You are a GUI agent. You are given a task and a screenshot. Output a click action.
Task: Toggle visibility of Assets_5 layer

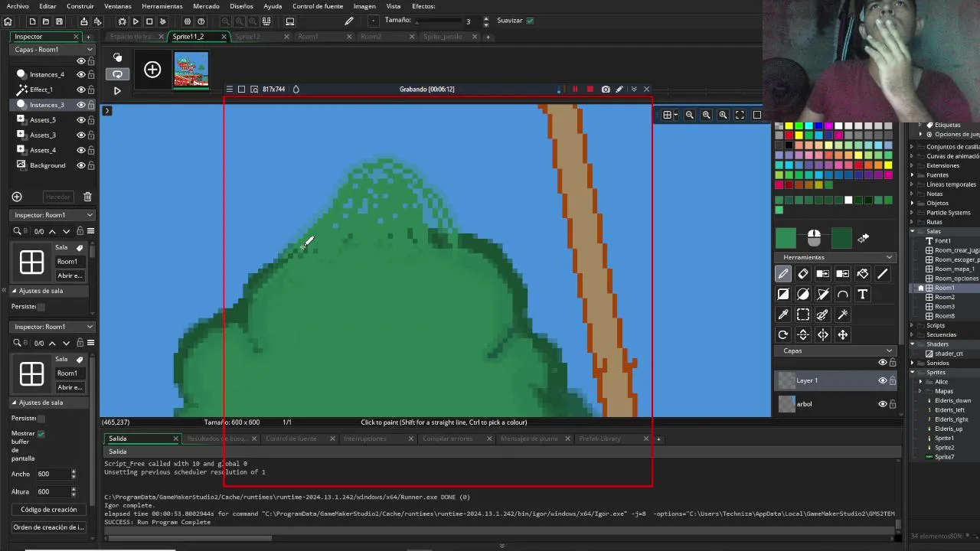point(80,119)
